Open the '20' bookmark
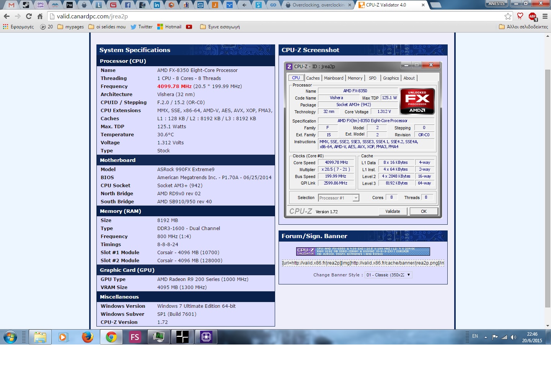The image size is (551, 392). pos(47,27)
